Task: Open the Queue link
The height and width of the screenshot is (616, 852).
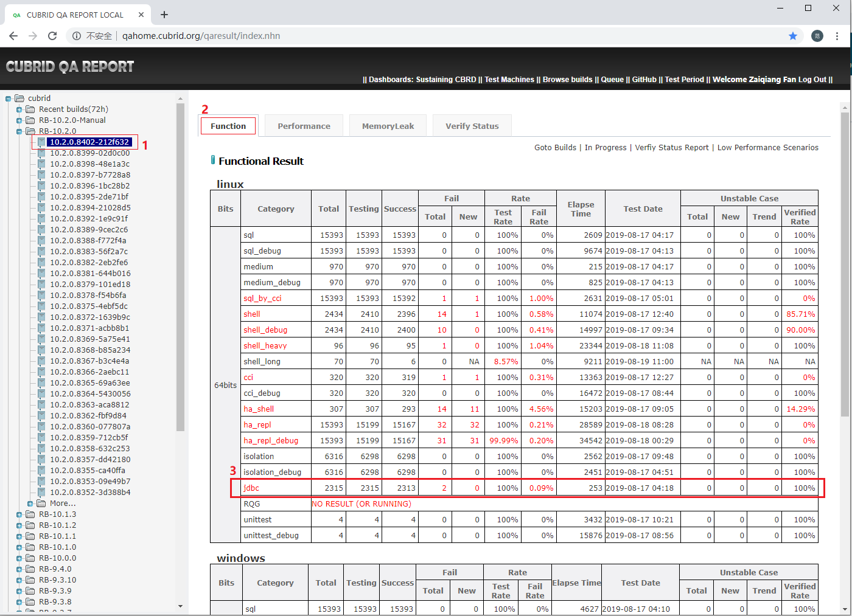Action: click(x=612, y=80)
